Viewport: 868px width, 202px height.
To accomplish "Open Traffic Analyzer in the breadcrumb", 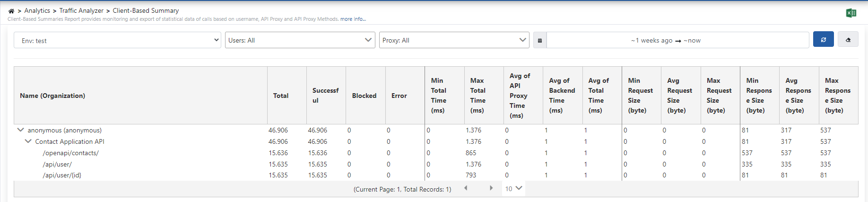I will 81,10.
